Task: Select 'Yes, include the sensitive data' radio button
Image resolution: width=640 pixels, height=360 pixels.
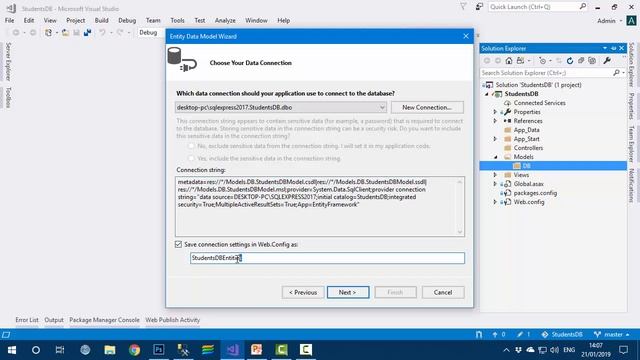Action: (191, 158)
